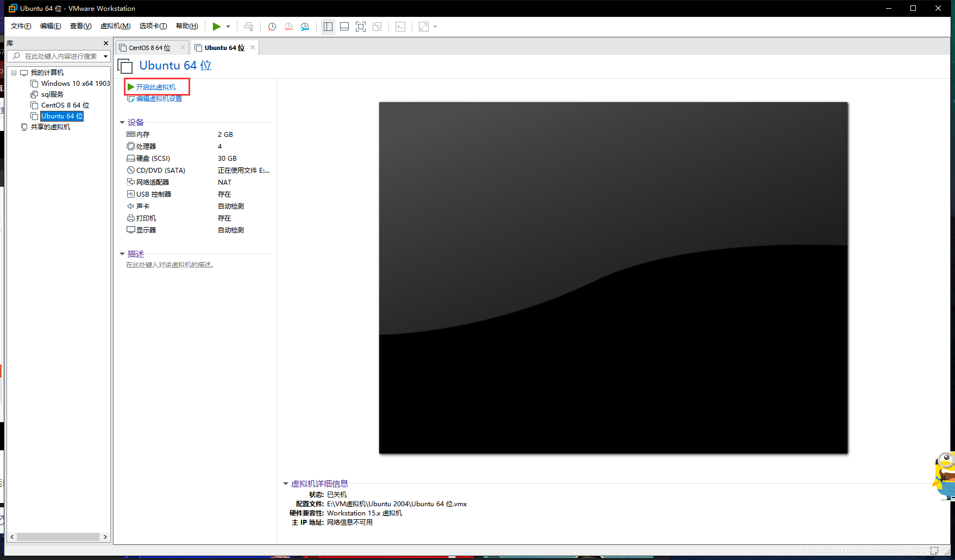
Task: Click the green power-on toolbar button
Action: coord(217,27)
